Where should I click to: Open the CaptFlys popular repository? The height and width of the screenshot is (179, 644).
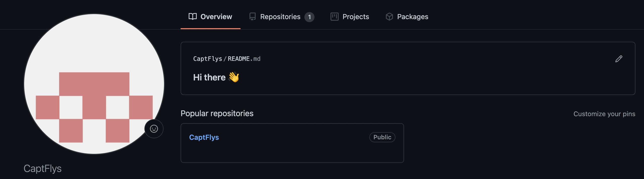204,137
